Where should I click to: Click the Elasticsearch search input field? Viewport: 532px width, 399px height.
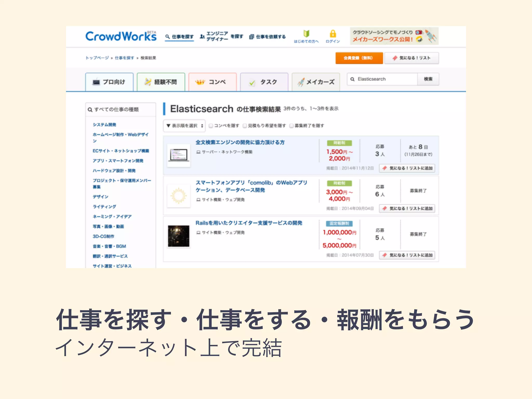pyautogui.click(x=382, y=79)
